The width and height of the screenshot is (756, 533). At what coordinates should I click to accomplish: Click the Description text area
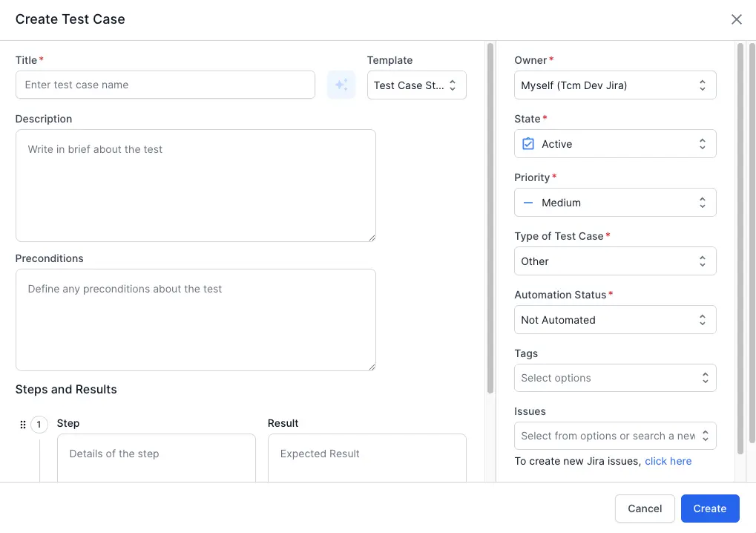pos(195,186)
